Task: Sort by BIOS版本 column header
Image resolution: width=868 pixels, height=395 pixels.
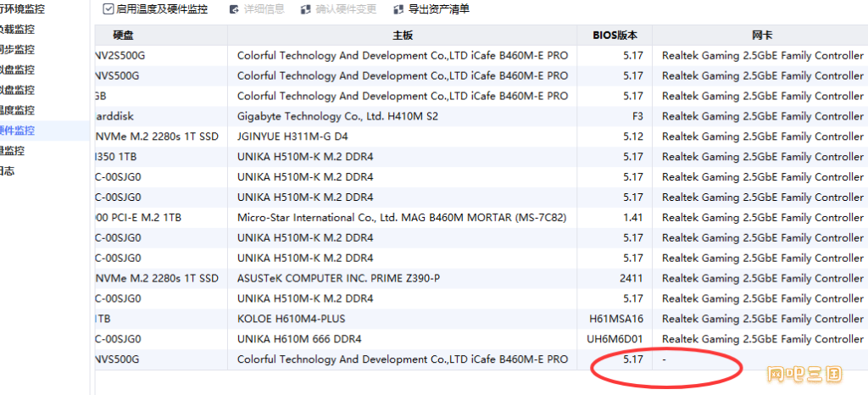Action: [615, 36]
